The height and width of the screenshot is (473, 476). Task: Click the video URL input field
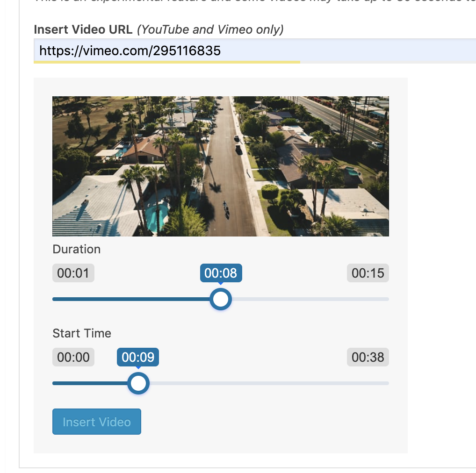coord(255,50)
